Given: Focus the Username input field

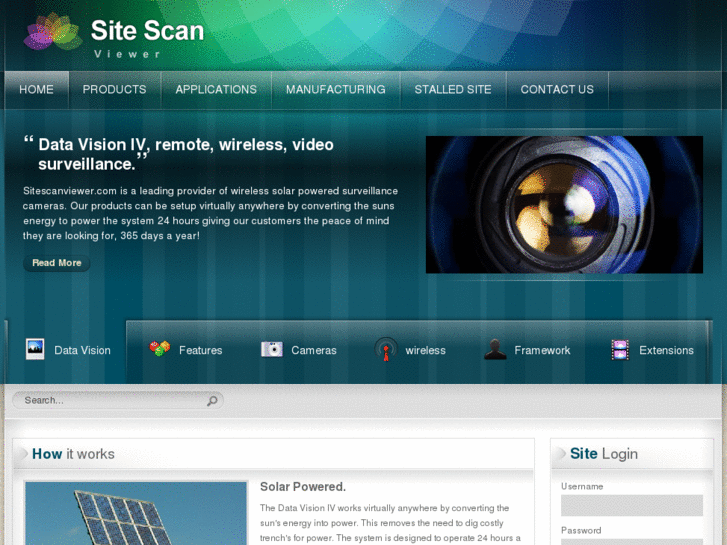Looking at the screenshot, I should tap(631, 505).
